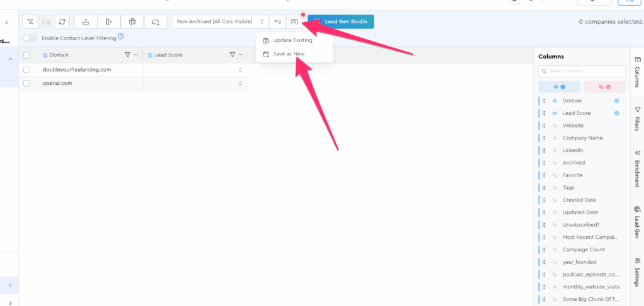The height and width of the screenshot is (306, 644).
Task: Click the clear filters funnel icon
Action: click(30, 22)
